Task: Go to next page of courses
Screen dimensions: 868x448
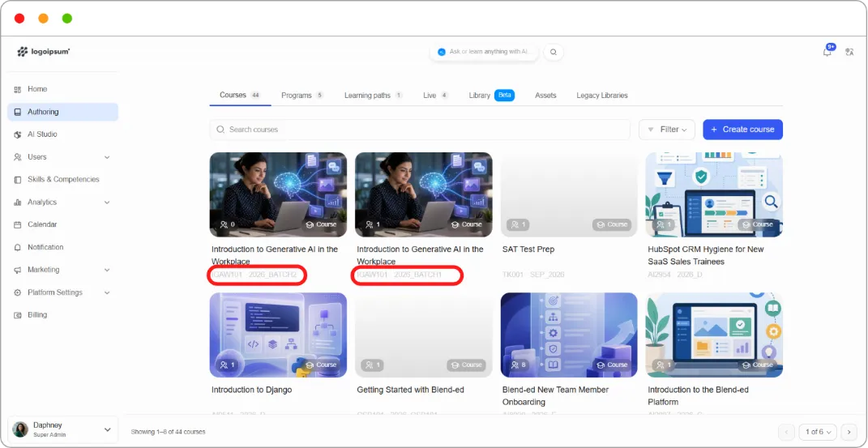Action: pyautogui.click(x=849, y=432)
